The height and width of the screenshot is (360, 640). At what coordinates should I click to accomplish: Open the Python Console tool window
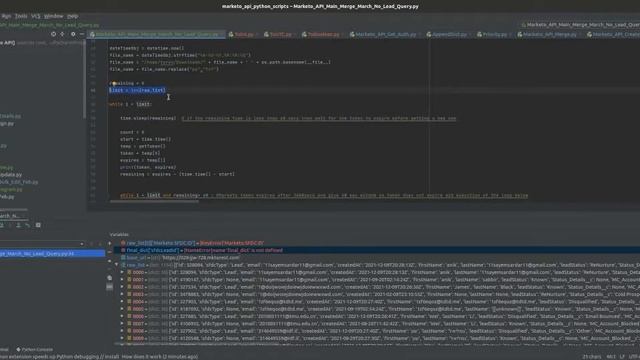pyautogui.click(x=35, y=349)
